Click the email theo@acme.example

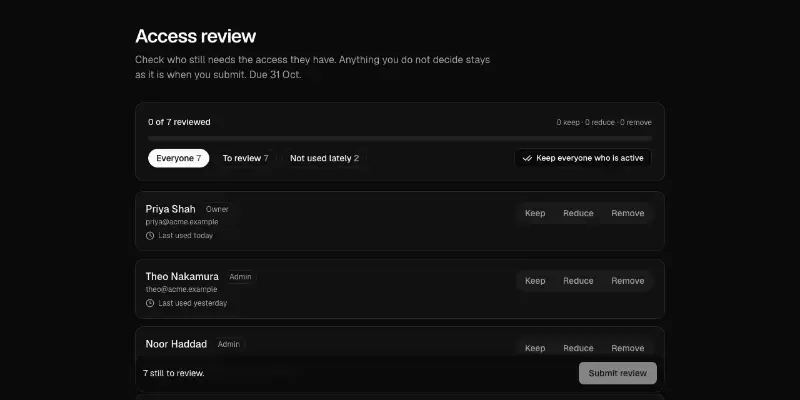click(181, 289)
